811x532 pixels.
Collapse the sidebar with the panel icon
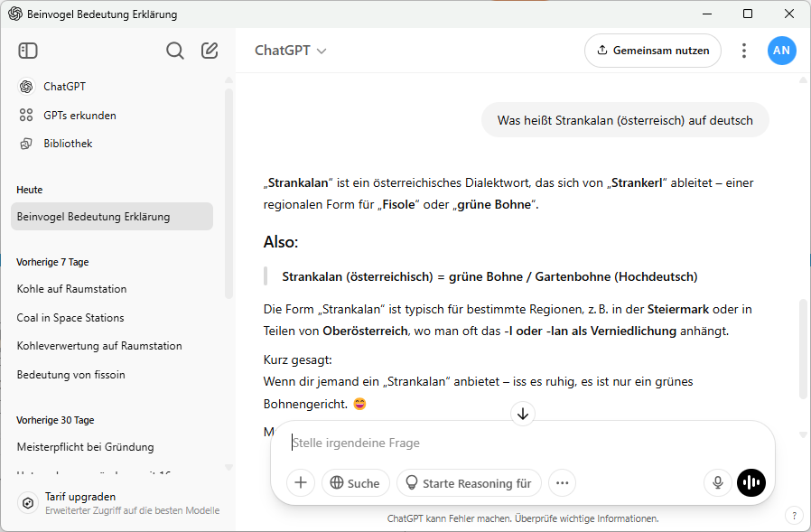coord(28,51)
